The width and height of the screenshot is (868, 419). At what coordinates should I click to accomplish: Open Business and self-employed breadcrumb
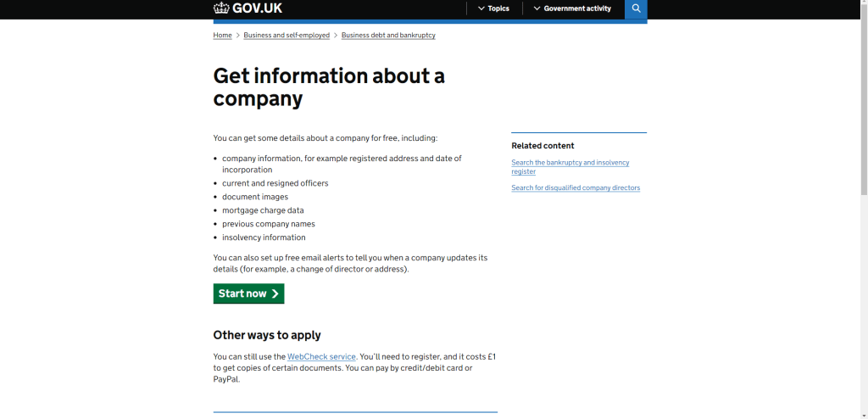[287, 36]
